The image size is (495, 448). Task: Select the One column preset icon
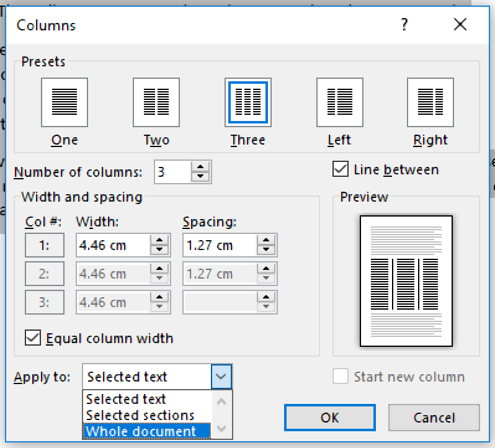click(65, 102)
